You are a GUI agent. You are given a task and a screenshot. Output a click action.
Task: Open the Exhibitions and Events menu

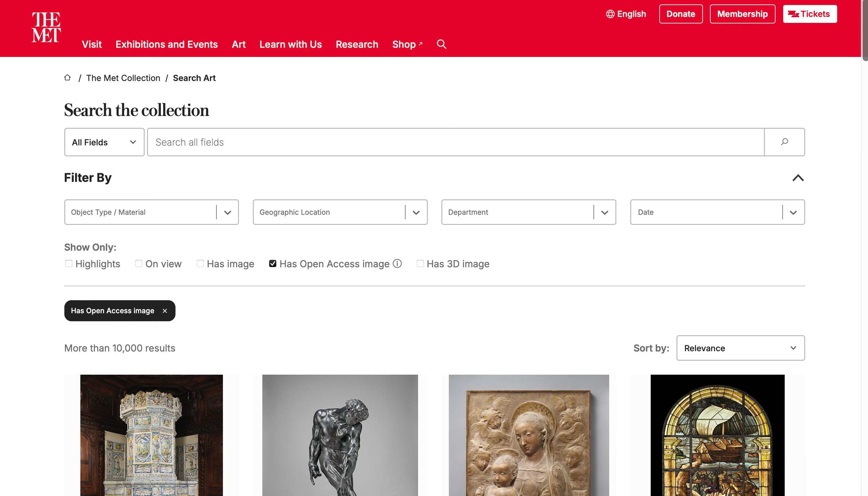tap(166, 44)
